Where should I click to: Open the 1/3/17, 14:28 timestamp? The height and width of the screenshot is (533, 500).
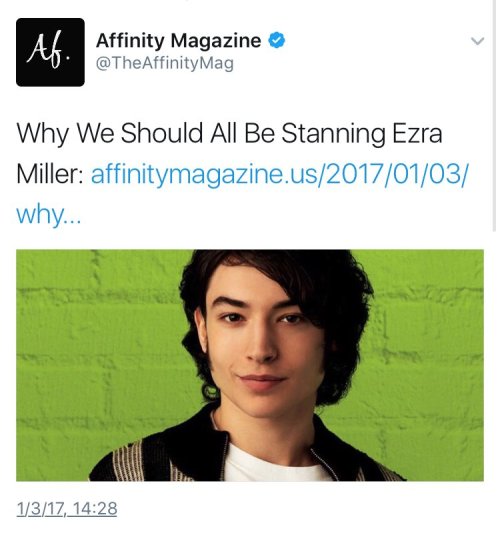67,509
